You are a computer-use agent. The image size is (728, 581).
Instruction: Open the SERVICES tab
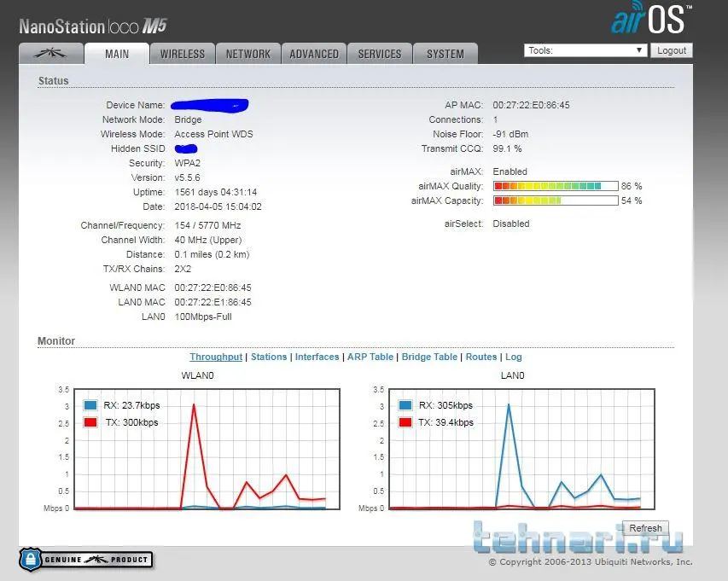(380, 54)
